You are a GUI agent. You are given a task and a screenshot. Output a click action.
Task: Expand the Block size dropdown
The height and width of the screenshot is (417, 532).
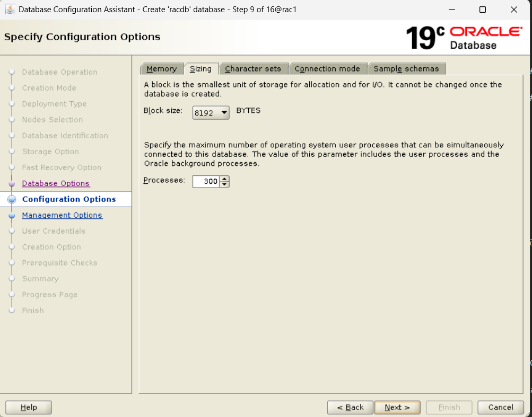211,113
